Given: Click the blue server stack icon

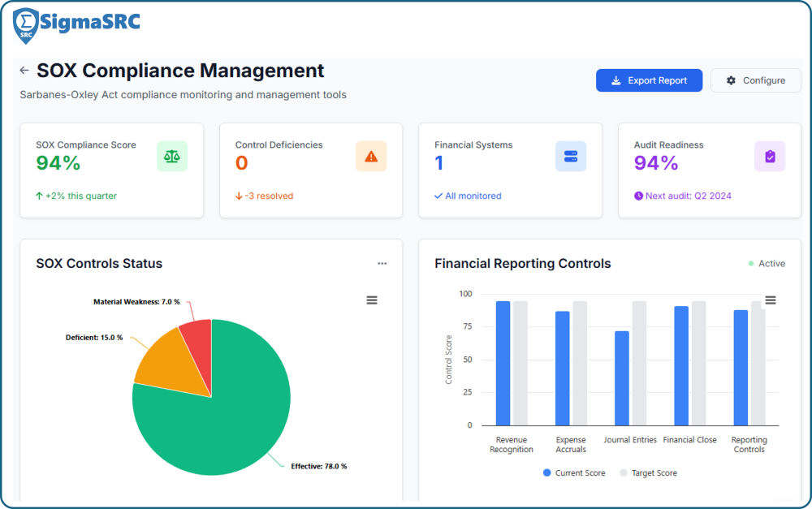Looking at the screenshot, I should coord(571,157).
